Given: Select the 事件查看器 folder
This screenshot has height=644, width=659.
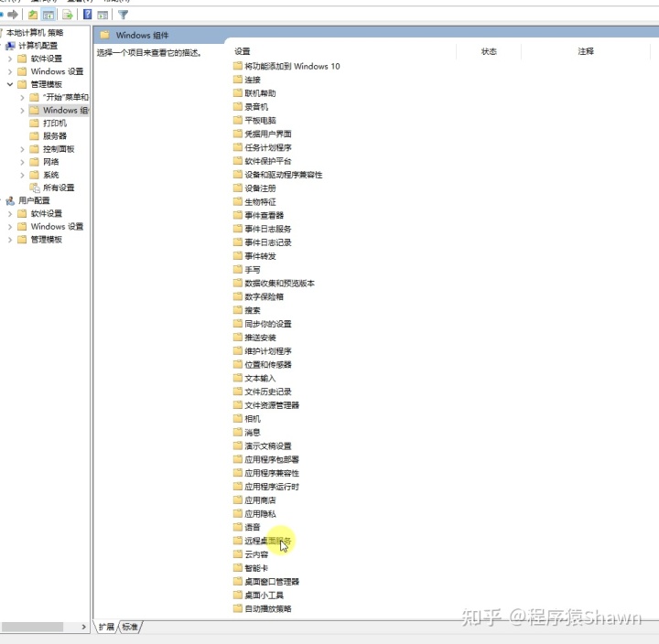Looking at the screenshot, I should pos(264,215).
